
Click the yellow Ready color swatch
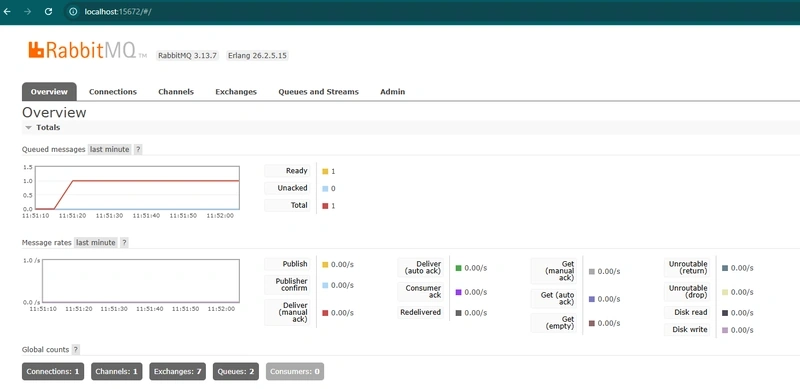point(325,172)
